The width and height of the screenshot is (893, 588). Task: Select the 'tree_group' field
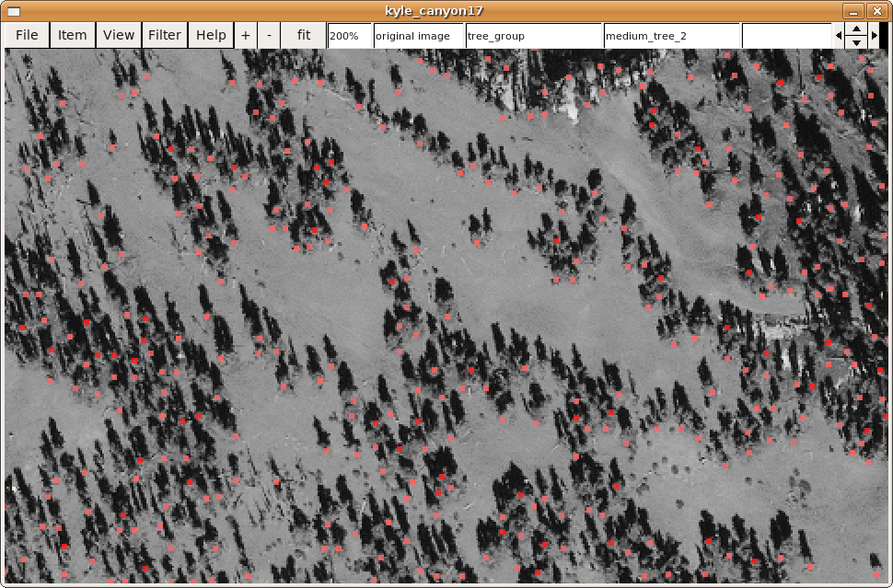[x=534, y=36]
